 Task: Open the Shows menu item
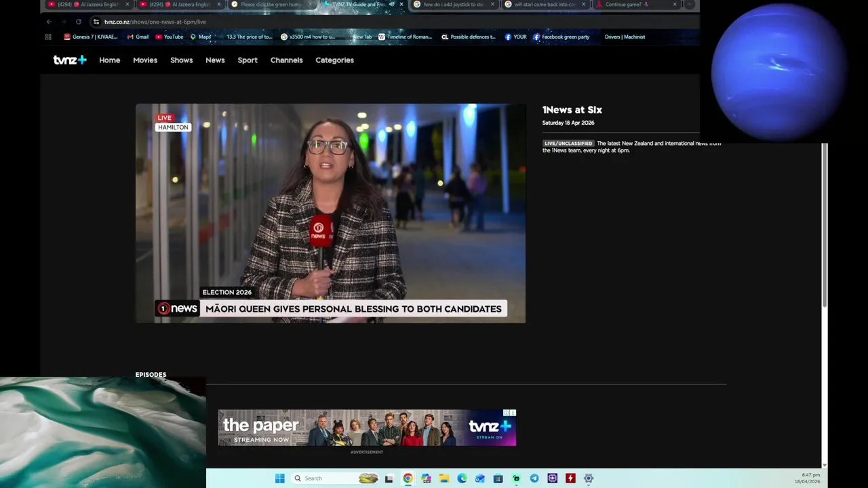point(181,60)
